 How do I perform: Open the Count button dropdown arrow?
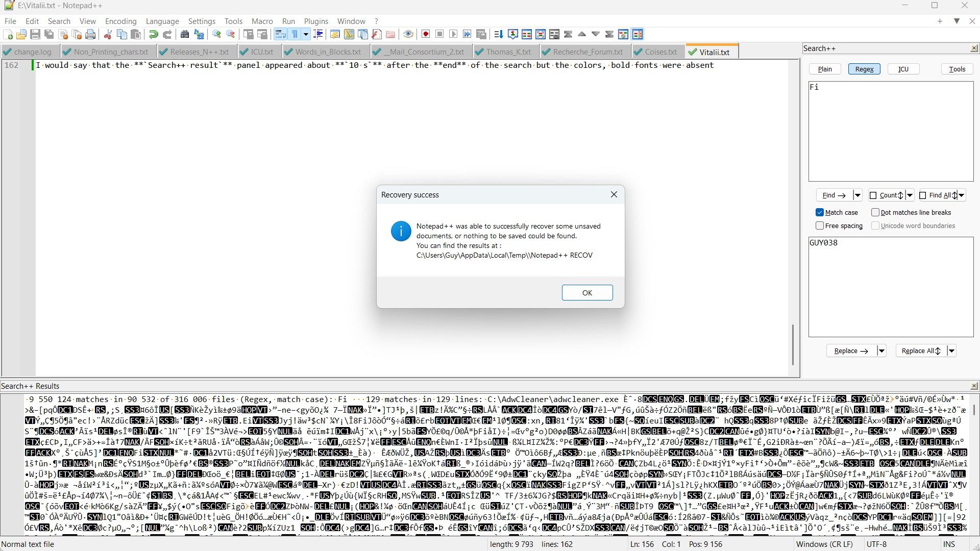pos(910,195)
